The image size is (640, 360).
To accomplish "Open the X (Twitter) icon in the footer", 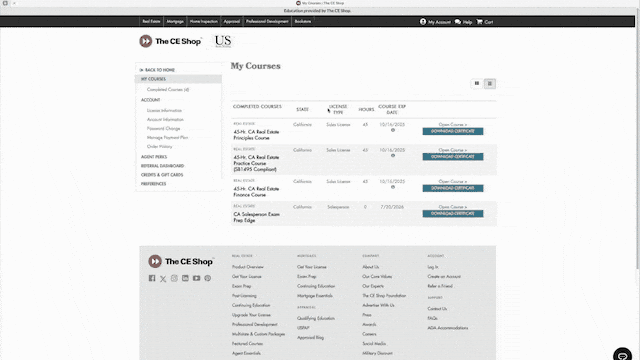I will click(163, 279).
